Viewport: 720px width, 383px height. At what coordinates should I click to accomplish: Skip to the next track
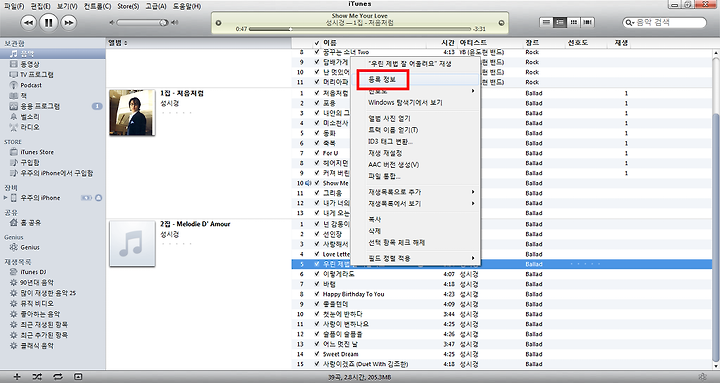(x=68, y=23)
